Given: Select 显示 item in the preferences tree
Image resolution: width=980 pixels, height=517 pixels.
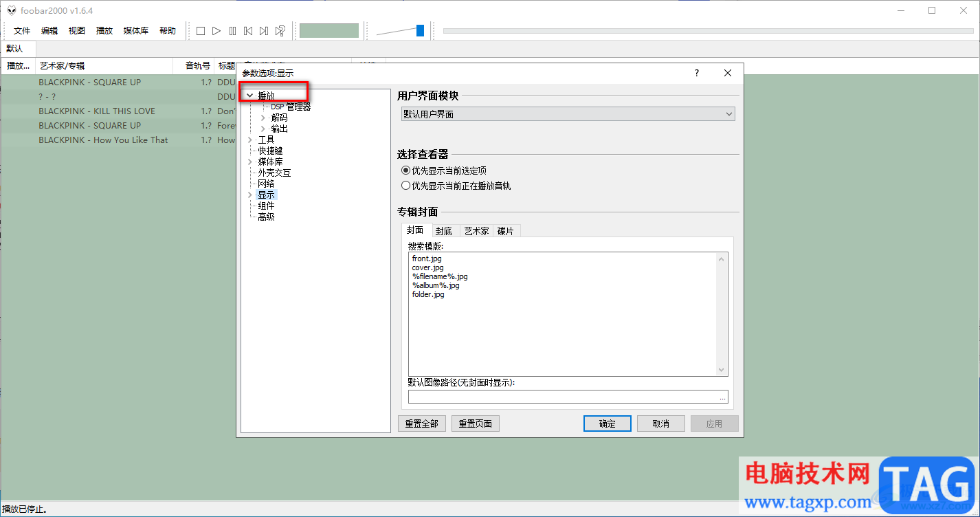Looking at the screenshot, I should click(266, 195).
